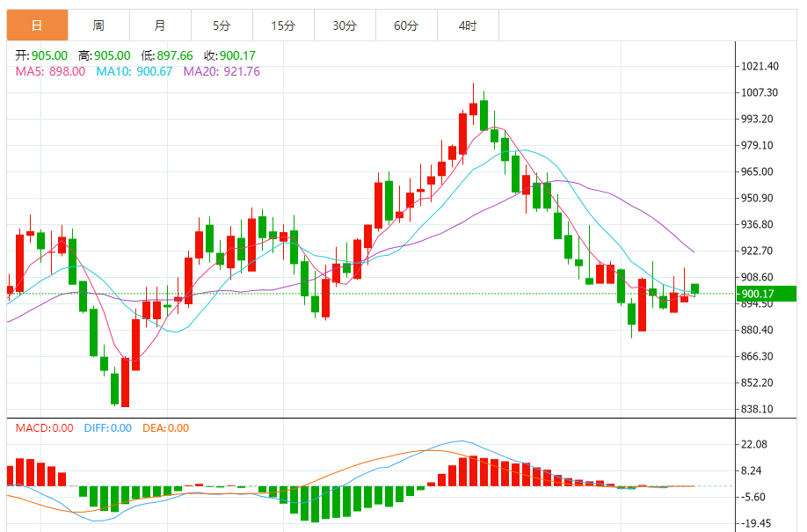Viewport: 807px width, 532px height.
Task: Click the DEA value label
Action: [x=164, y=428]
